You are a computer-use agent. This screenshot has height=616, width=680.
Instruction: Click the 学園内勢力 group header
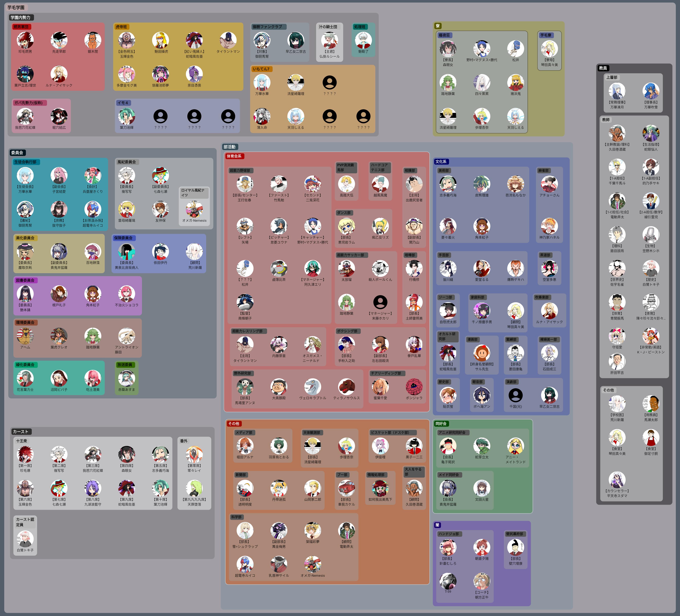tap(21, 17)
